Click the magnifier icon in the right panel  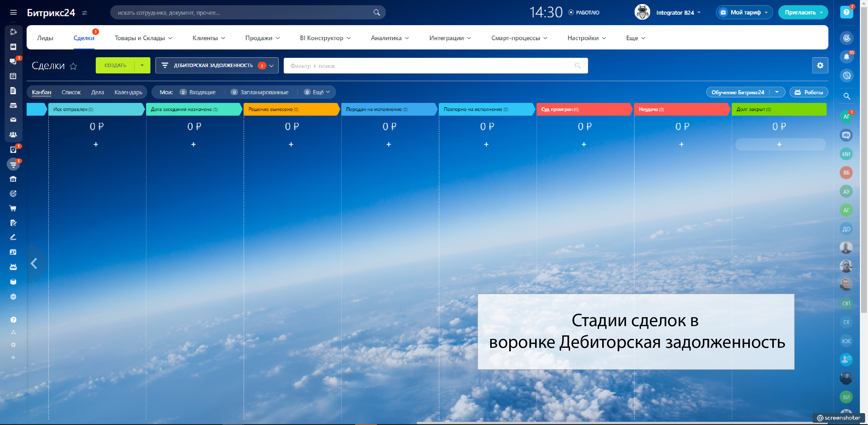(x=846, y=96)
